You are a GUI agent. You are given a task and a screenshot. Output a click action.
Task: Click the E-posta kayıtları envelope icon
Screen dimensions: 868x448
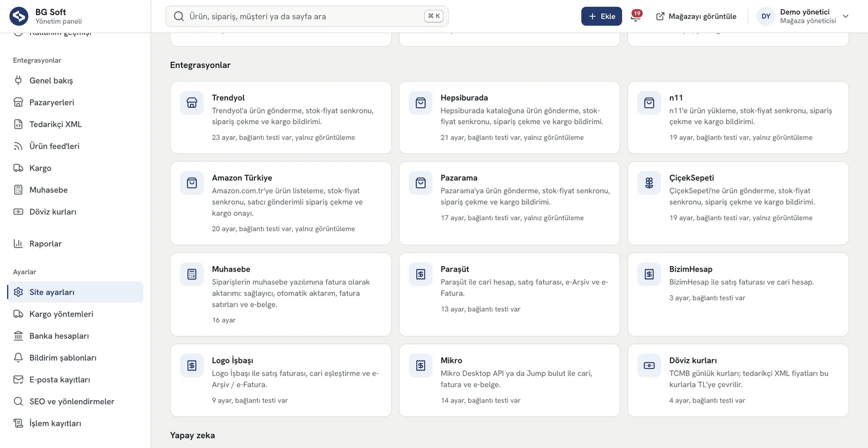point(18,380)
